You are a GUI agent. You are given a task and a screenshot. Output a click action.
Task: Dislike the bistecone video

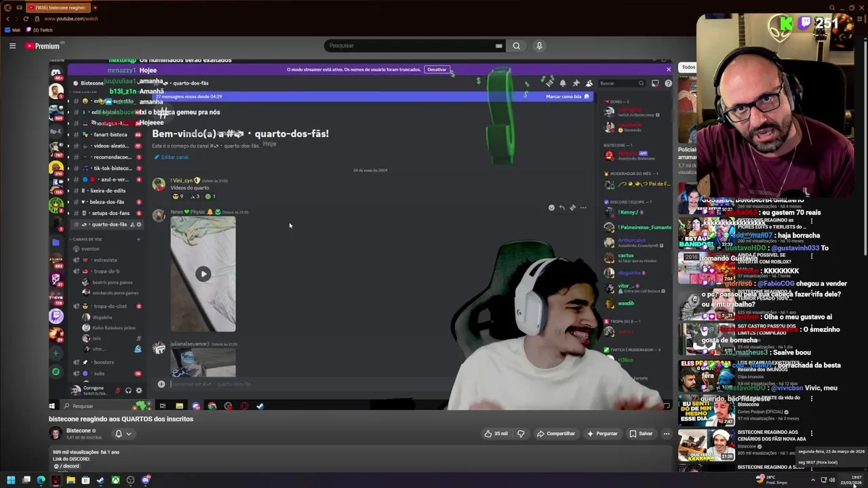coord(521,434)
